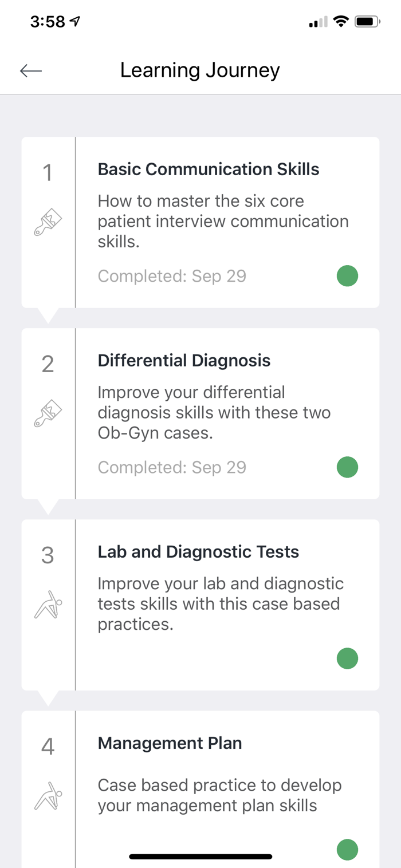The image size is (401, 868).
Task: Tap the location arrow beside the clock
Action: (x=74, y=22)
